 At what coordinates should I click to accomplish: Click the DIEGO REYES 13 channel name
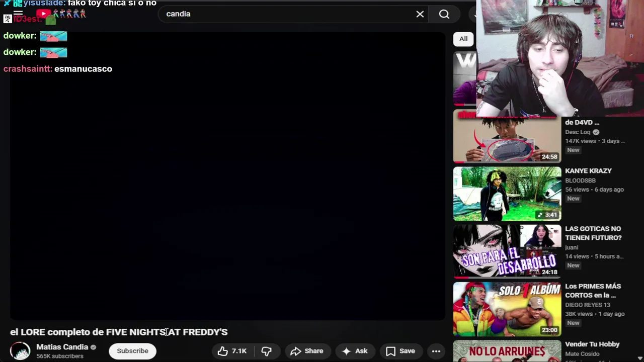588,305
